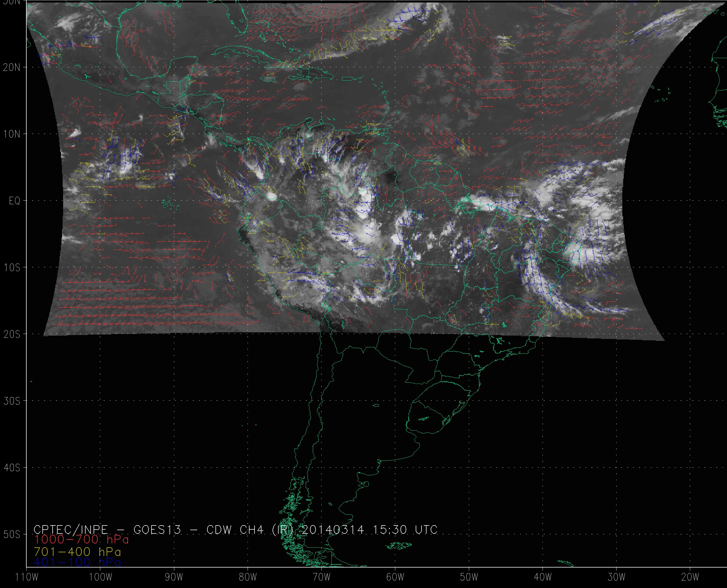Click the blue 401-100 hPa legend label
The image size is (727, 588).
[78, 562]
